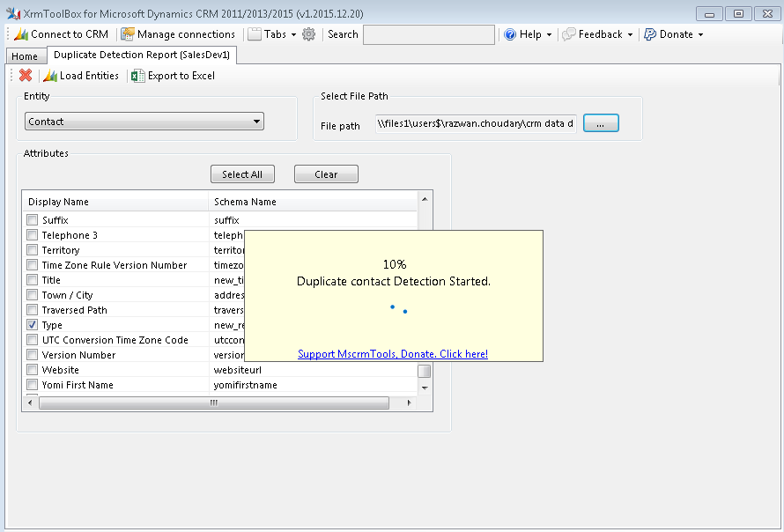Maximize the XrmToolBox window
The image size is (784, 532).
click(x=738, y=13)
